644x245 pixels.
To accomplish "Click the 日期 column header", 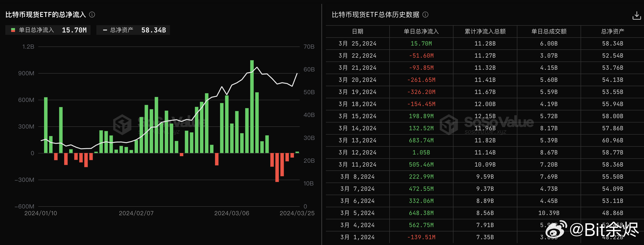I will (358, 31).
